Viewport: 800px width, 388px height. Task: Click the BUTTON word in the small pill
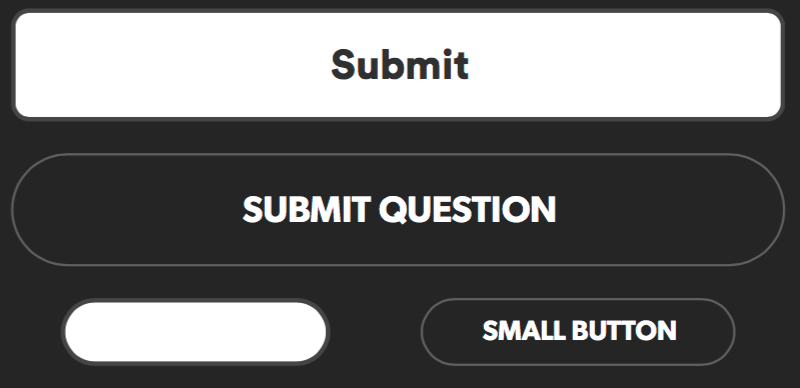click(x=624, y=331)
